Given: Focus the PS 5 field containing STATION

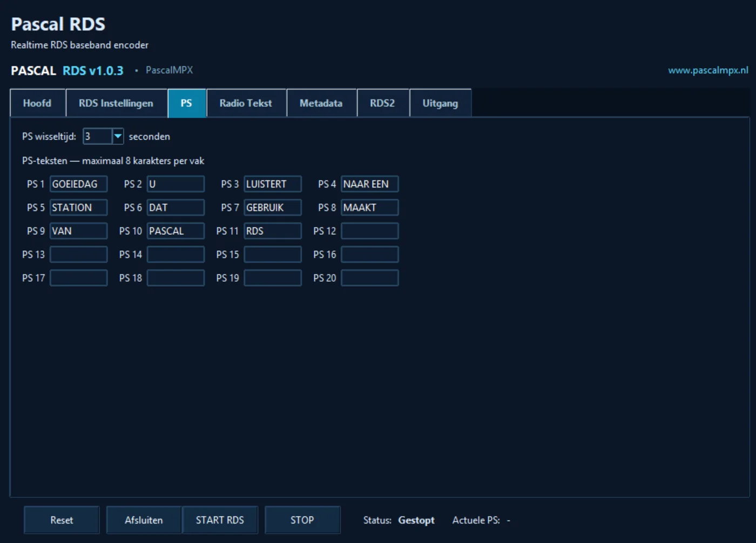Looking at the screenshot, I should click(x=79, y=207).
